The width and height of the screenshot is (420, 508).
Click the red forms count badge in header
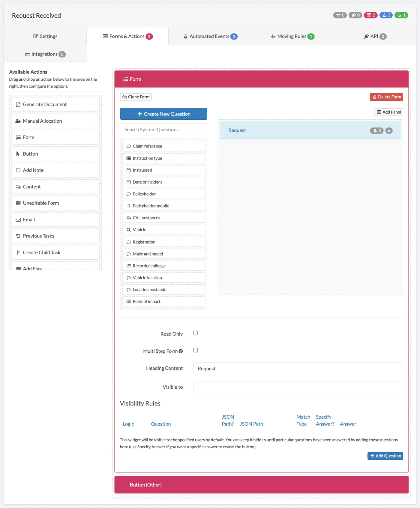point(371,15)
